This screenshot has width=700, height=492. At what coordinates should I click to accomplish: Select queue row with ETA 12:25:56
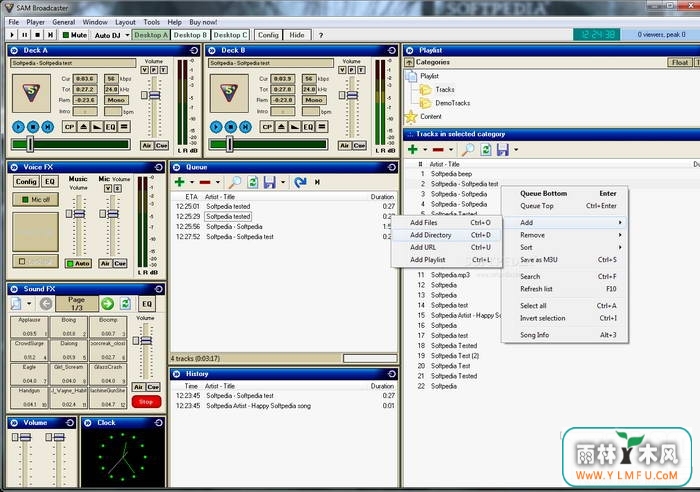(285, 226)
